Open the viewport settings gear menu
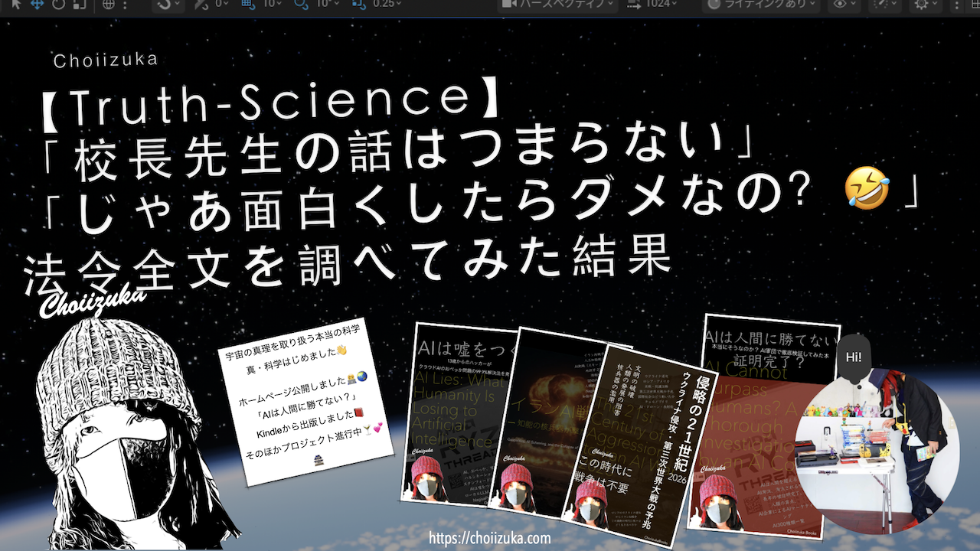The image size is (980, 551). point(926,4)
